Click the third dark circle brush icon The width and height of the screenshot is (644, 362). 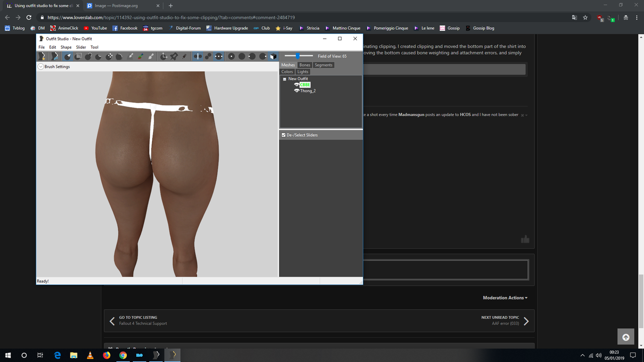tap(252, 56)
